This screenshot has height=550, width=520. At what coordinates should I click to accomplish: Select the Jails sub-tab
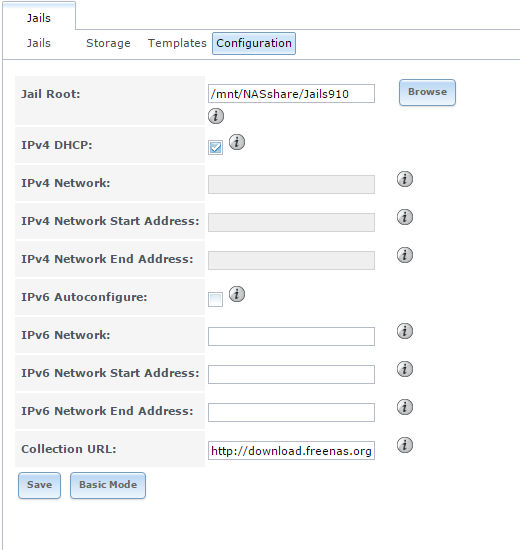click(x=39, y=43)
